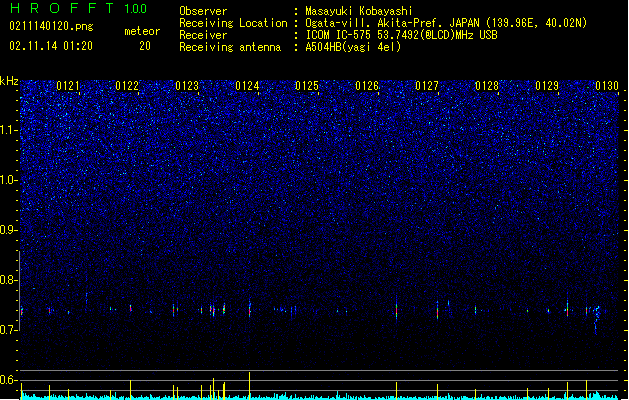Click the strong echo between 0126 and 0127
The image size is (629, 400).
[x=396, y=309]
